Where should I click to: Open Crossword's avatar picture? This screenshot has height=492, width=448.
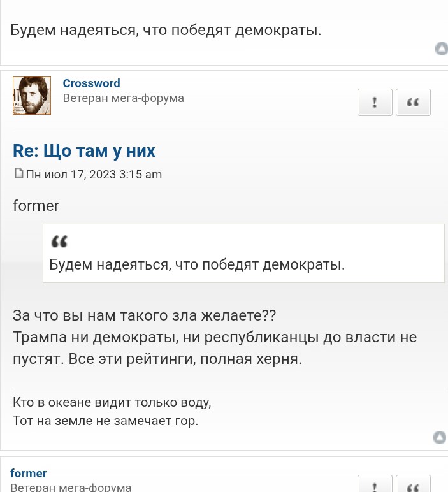(31, 96)
